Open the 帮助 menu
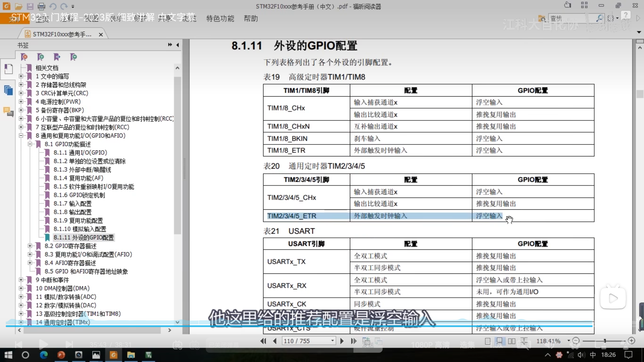The image size is (644, 362). [251, 18]
